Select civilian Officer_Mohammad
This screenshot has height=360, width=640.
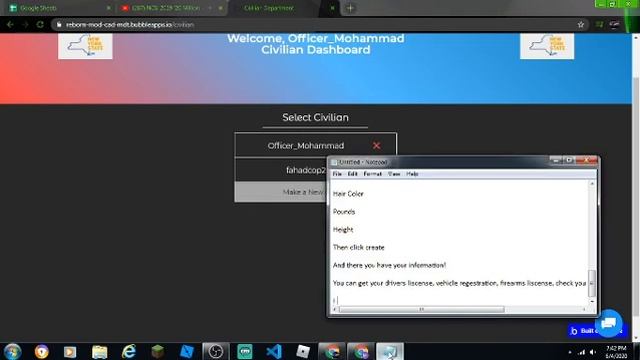[306, 146]
